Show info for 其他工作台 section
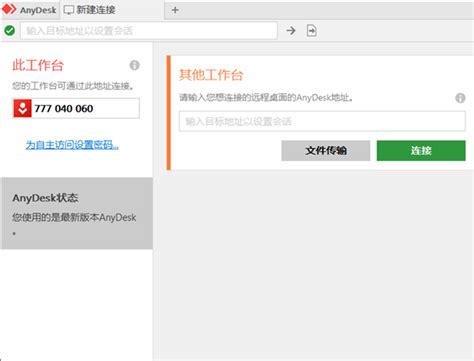The height and width of the screenshot is (361, 474). (460, 98)
